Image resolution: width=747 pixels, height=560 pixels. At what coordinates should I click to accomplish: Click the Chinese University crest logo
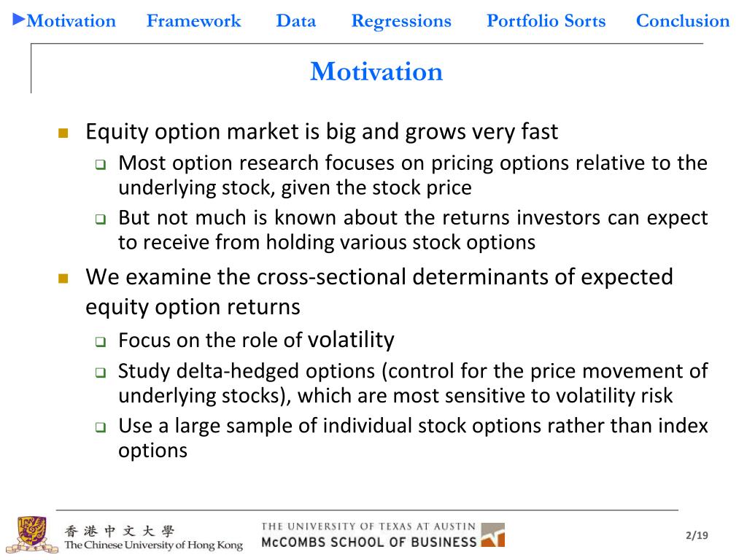[31, 534]
